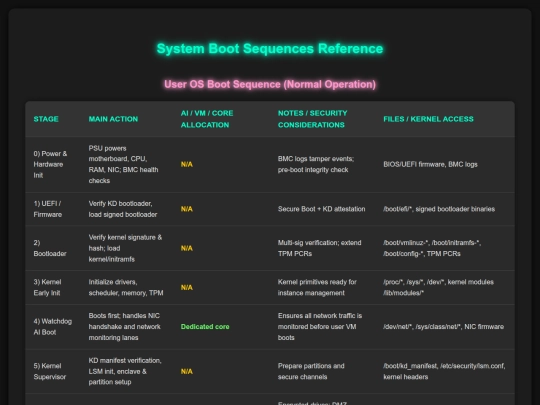This screenshot has width=540, height=405.
Task: Click N/A in the UEFI / Firmware row
Action: (x=187, y=209)
